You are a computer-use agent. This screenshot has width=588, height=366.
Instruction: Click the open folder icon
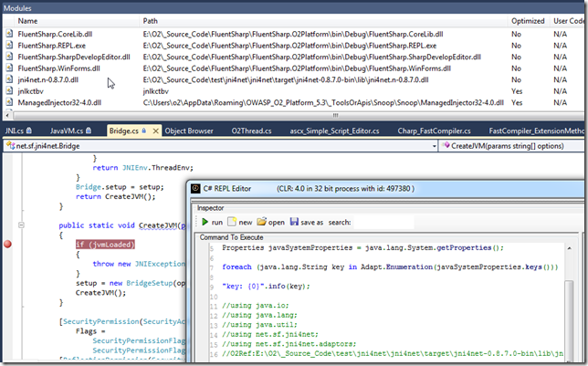pyautogui.click(x=262, y=222)
